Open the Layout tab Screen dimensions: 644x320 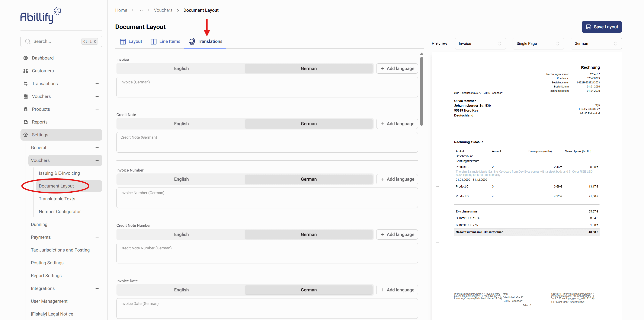click(131, 41)
